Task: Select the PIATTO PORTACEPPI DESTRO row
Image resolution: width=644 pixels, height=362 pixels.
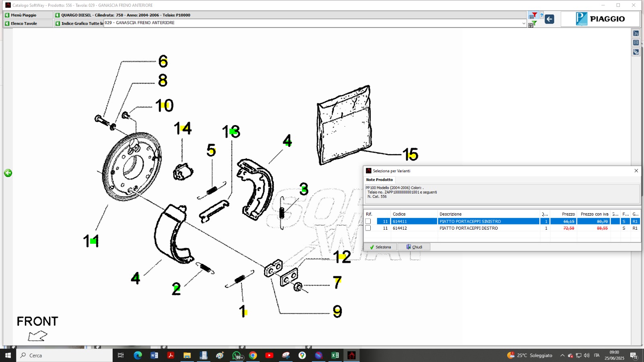Action: pos(469,228)
